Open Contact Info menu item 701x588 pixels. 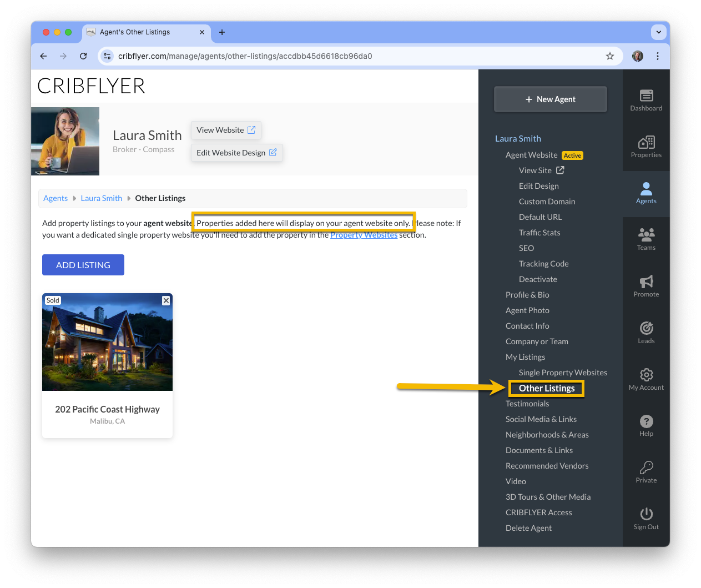[527, 326]
